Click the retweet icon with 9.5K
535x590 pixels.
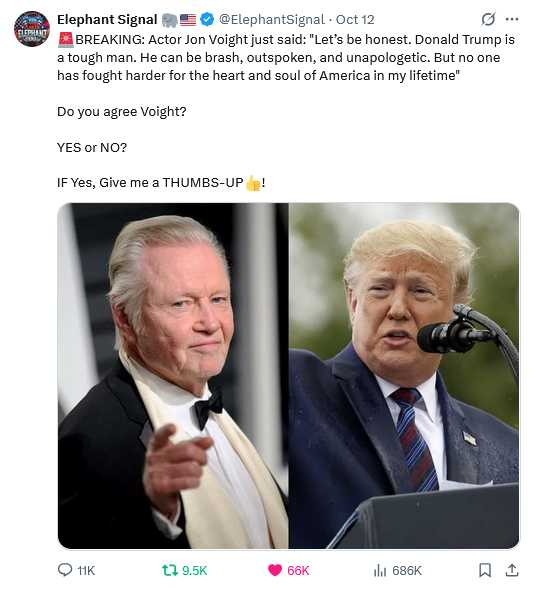click(170, 570)
